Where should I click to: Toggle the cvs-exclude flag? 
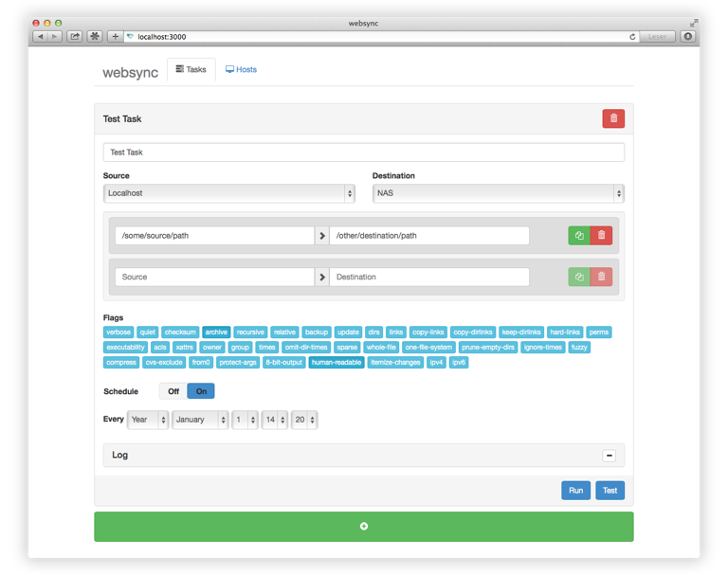[x=164, y=362]
